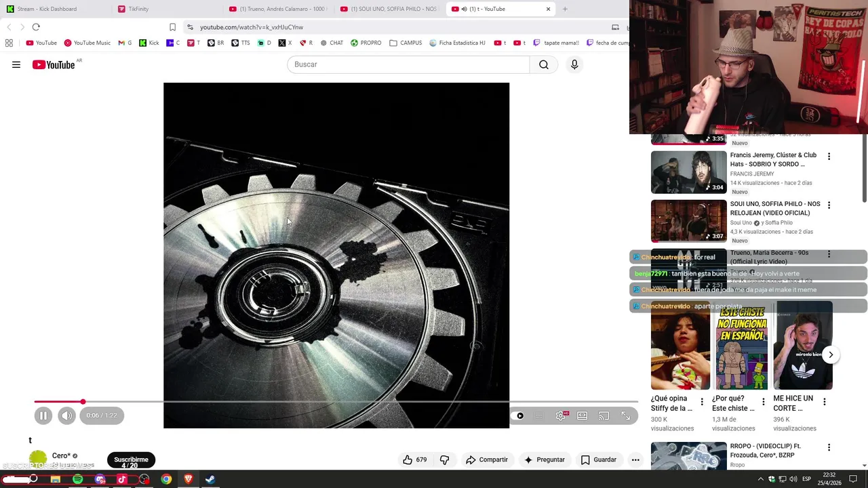Start voice search with microphone icon

[x=574, y=64]
